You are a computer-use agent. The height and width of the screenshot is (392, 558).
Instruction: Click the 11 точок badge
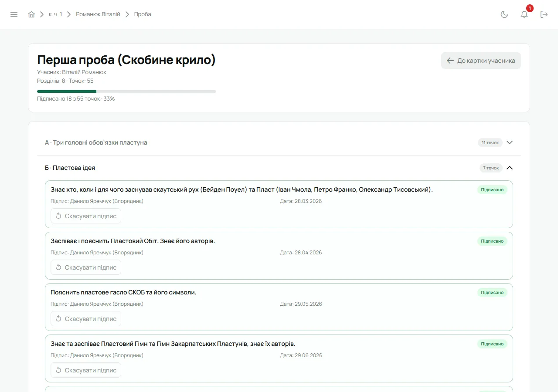coord(490,142)
